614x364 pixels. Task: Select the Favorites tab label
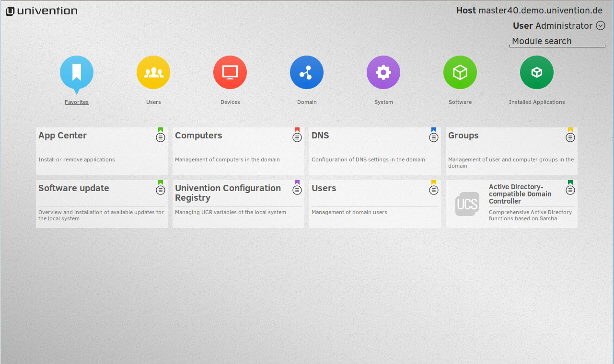[x=77, y=102]
